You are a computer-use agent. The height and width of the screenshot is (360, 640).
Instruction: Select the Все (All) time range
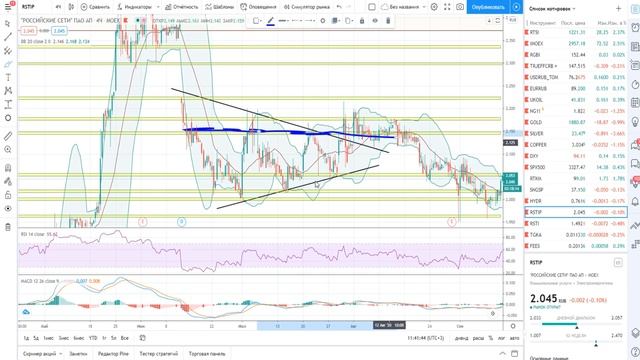click(x=125, y=338)
